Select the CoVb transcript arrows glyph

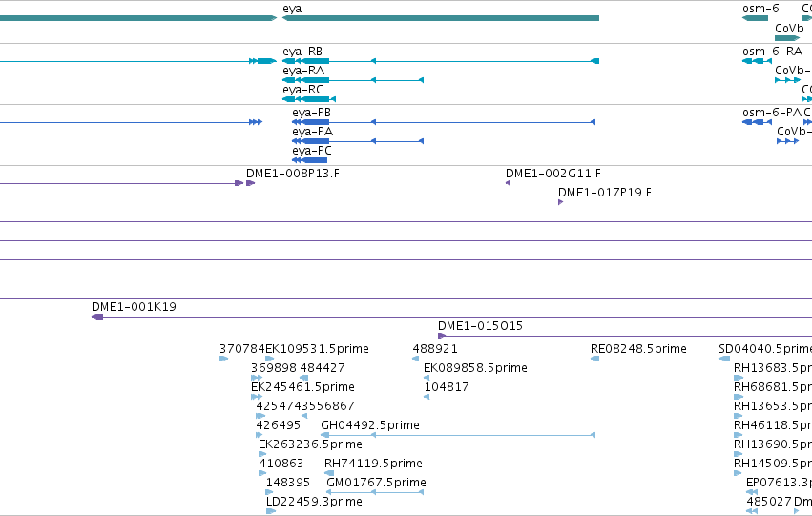pyautogui.click(x=787, y=80)
